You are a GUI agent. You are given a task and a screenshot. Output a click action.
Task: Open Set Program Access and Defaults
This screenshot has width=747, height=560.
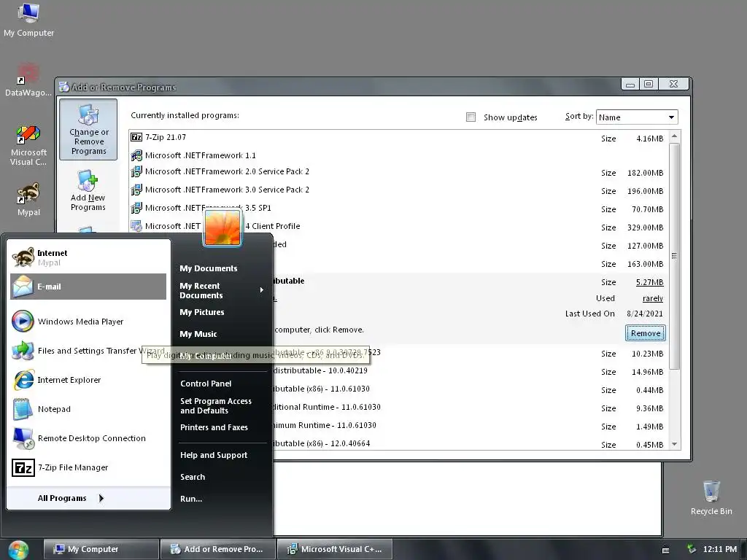[216, 405]
